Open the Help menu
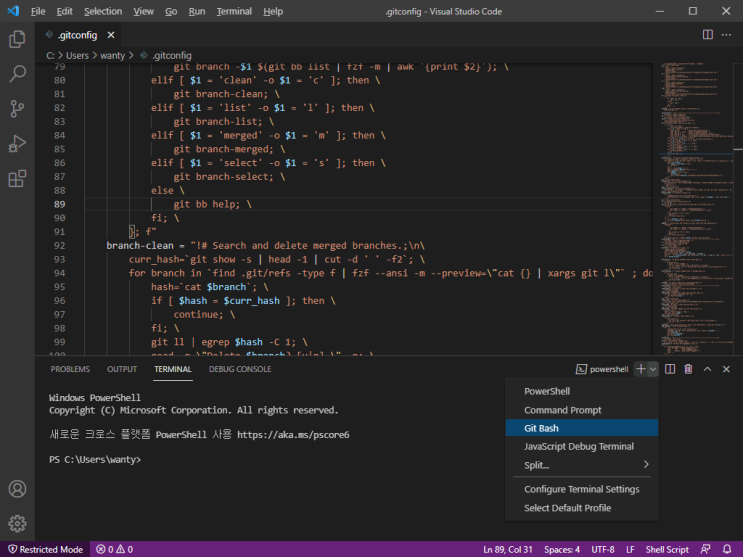The height and width of the screenshot is (557, 743). 273,11
